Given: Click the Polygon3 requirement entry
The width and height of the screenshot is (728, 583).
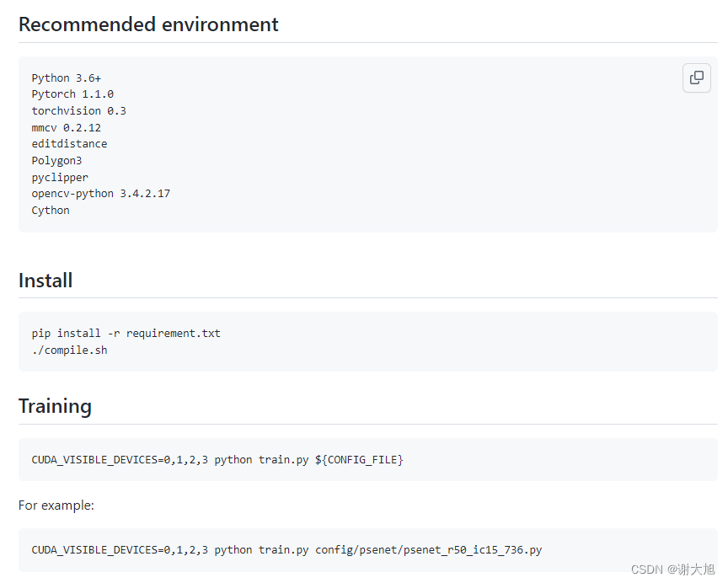Looking at the screenshot, I should [x=56, y=160].
